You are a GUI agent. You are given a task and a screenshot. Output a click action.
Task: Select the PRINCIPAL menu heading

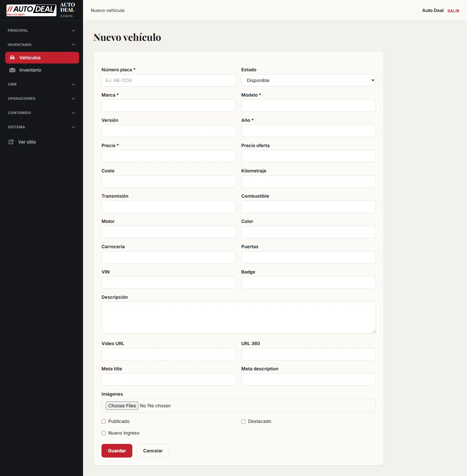(18, 30)
